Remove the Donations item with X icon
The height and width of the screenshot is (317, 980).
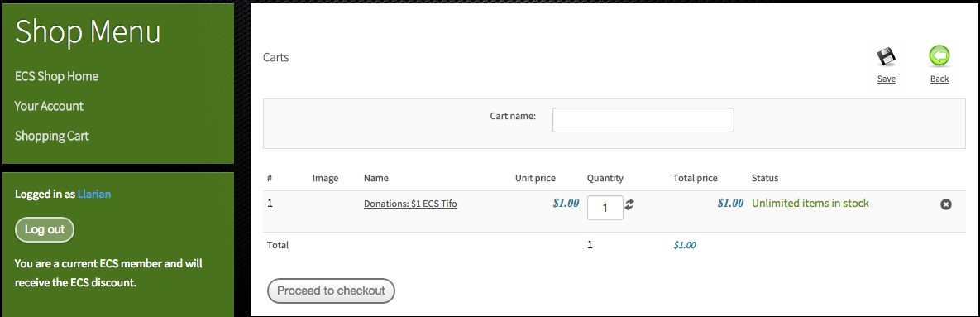pos(945,204)
